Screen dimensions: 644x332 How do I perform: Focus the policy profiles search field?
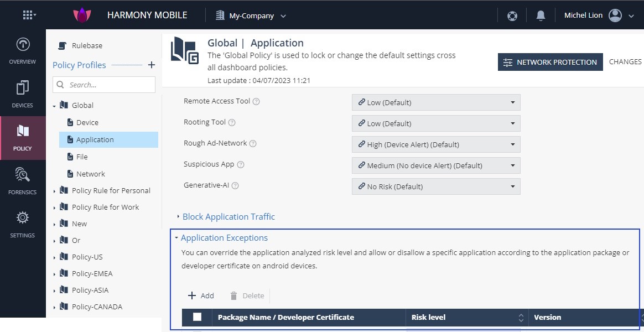coord(104,85)
